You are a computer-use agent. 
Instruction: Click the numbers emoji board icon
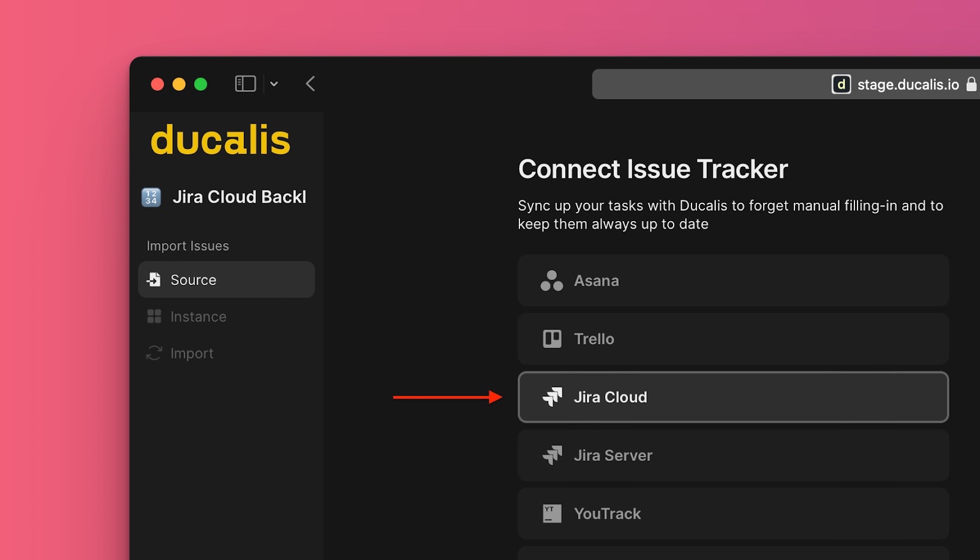[151, 197]
